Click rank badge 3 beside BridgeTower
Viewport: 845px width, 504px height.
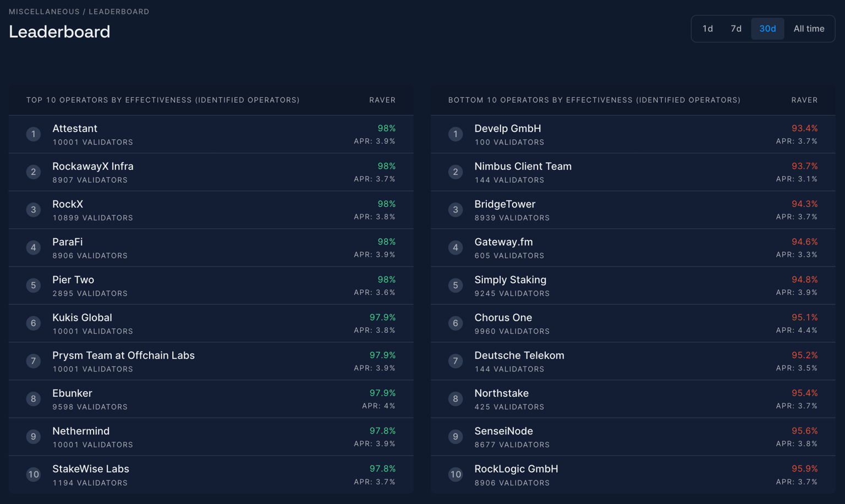pyautogui.click(x=456, y=210)
